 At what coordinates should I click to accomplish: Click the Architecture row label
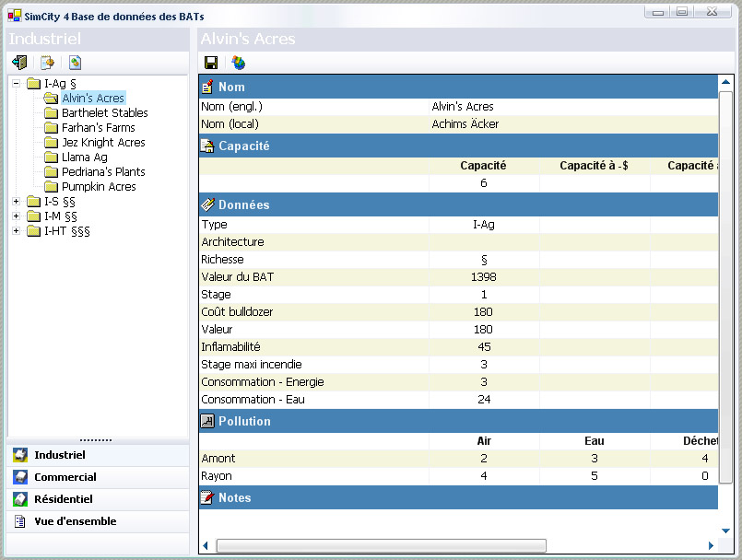232,241
